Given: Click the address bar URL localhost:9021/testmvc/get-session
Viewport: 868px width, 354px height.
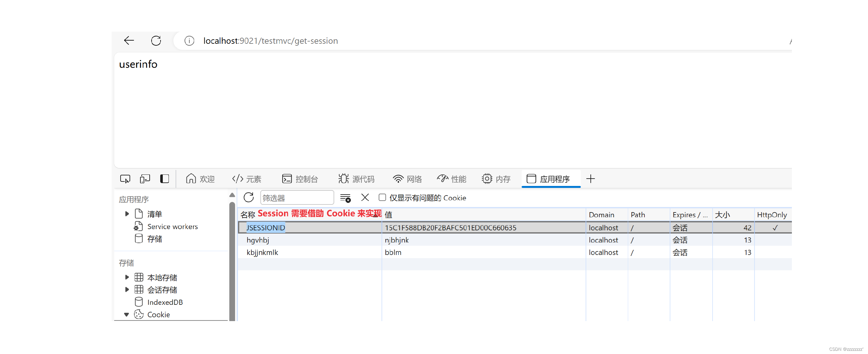Looking at the screenshot, I should tap(271, 41).
